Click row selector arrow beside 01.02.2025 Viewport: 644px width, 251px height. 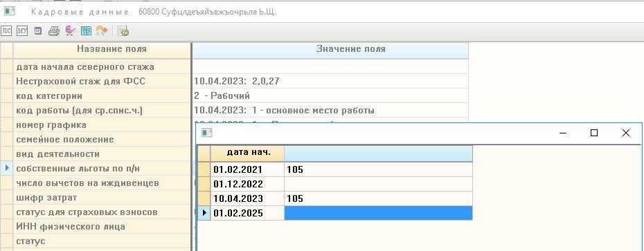204,213
